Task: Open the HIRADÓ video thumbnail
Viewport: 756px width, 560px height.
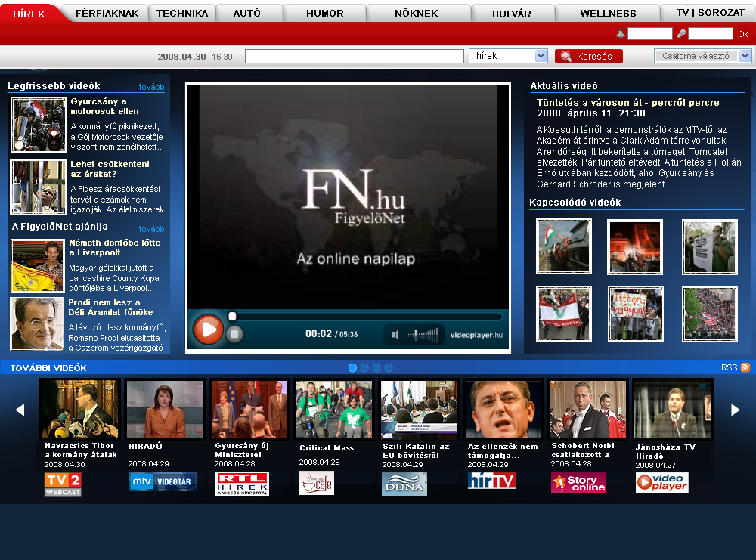Action: pyautogui.click(x=165, y=409)
